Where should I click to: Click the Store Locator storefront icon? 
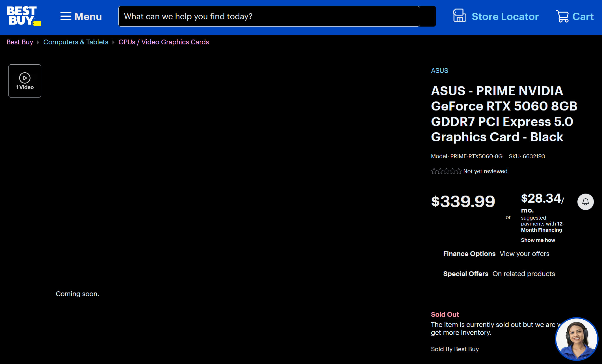(460, 16)
